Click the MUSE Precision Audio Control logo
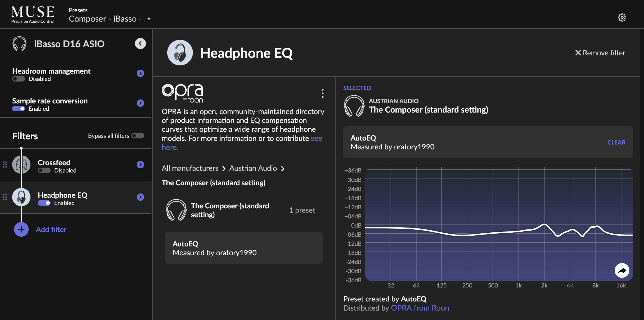 pos(33,14)
